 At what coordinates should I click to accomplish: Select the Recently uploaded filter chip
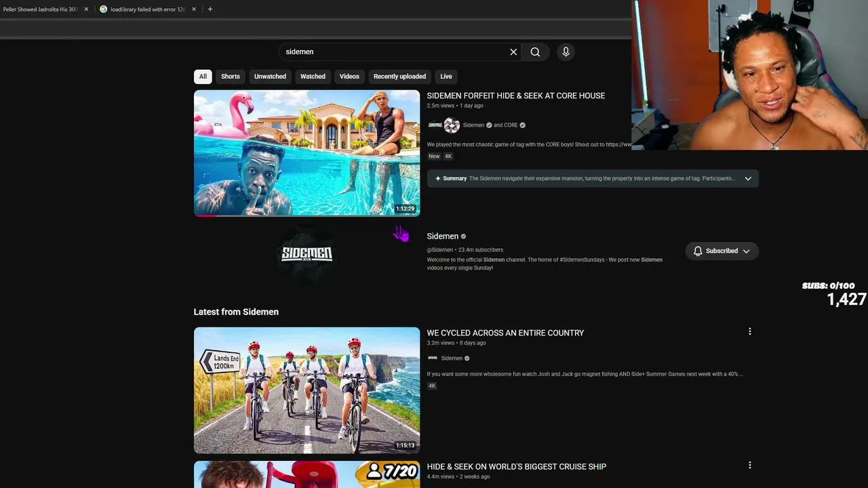pos(399,77)
